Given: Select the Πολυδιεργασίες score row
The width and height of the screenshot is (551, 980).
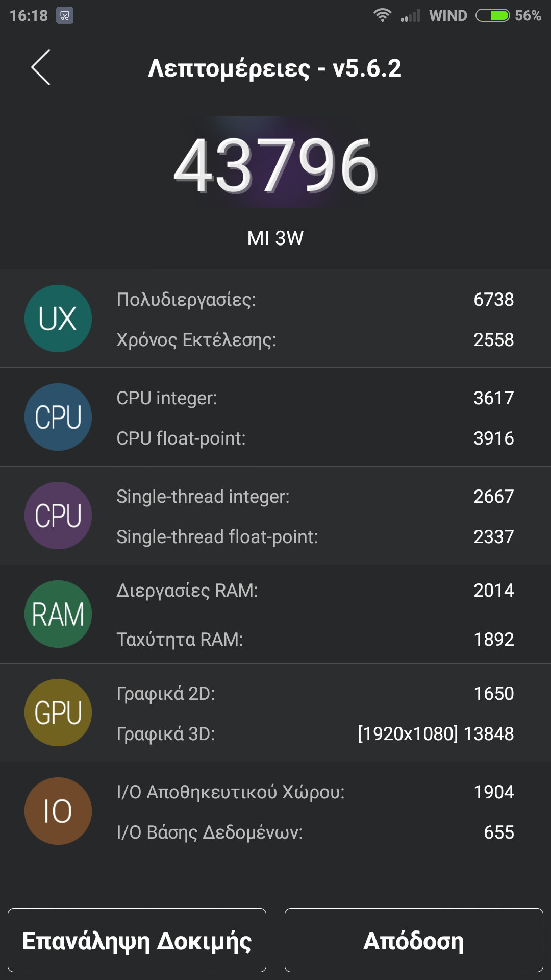Looking at the screenshot, I should point(315,300).
